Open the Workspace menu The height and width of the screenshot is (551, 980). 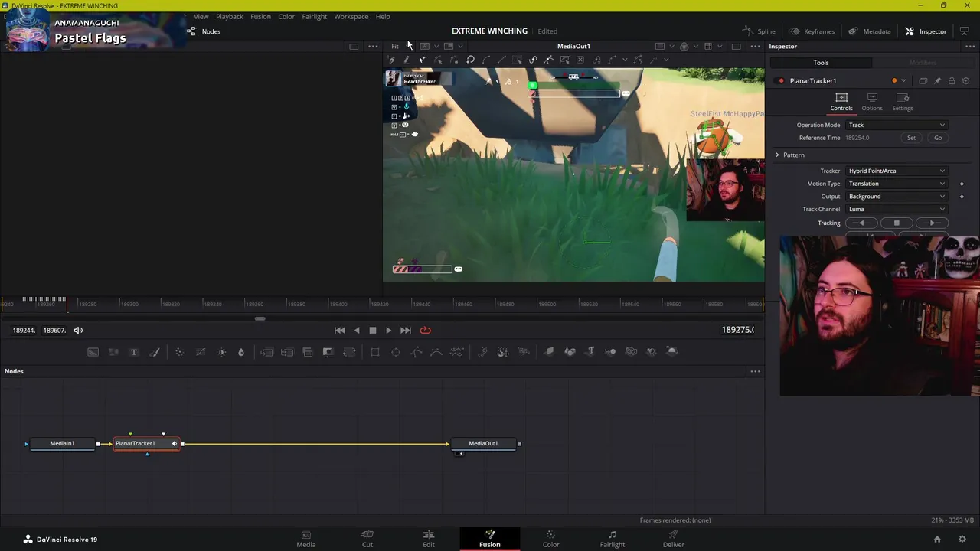351,16
